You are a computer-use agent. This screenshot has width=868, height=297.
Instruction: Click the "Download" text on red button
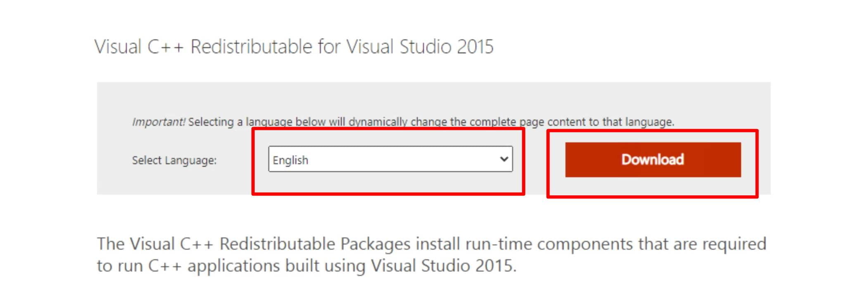point(652,160)
